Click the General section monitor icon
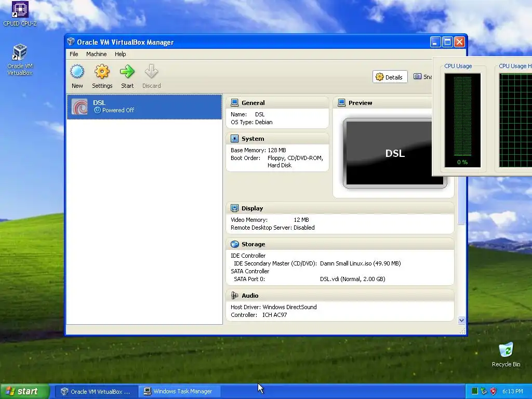This screenshot has width=532, height=399. (x=234, y=102)
